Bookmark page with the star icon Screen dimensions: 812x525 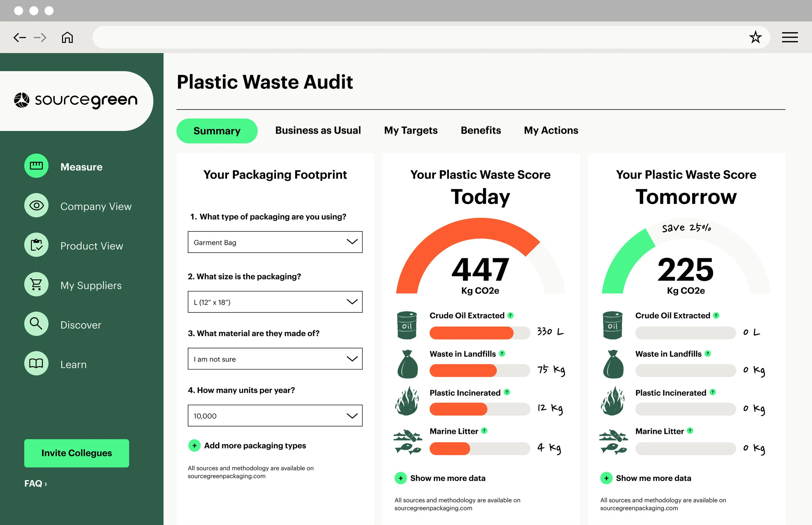[755, 37]
